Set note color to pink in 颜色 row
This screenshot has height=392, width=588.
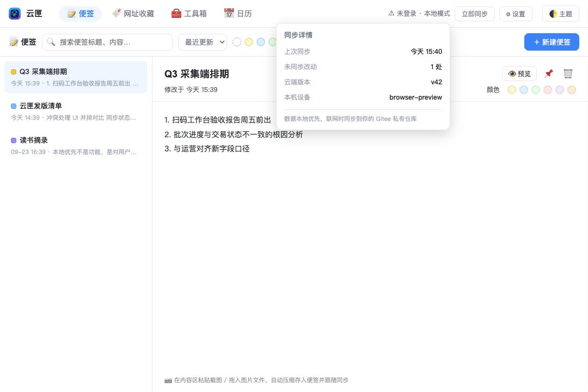tap(548, 90)
